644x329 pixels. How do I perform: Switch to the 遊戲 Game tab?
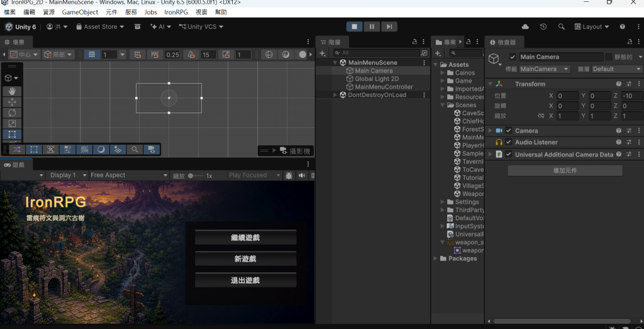[x=15, y=165]
